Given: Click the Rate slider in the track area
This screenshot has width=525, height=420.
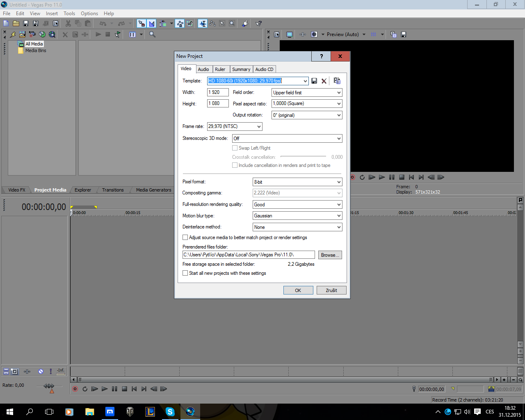Looking at the screenshot, I should 49,386.
